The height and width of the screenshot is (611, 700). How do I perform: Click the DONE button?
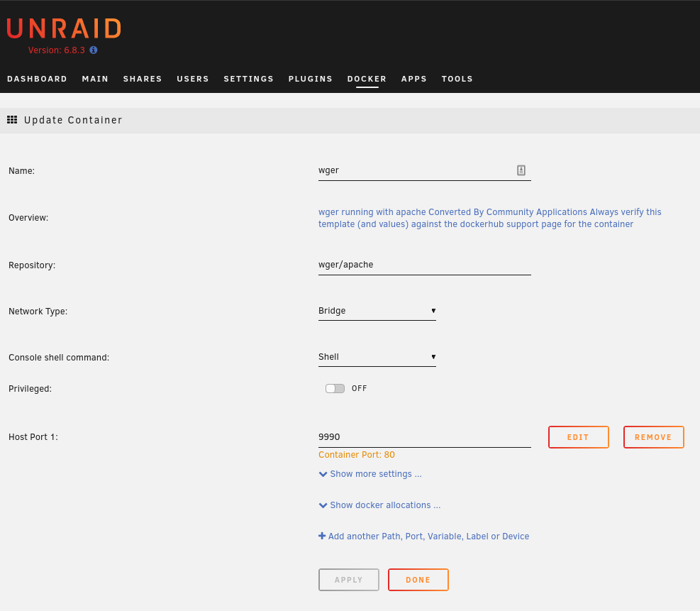tap(418, 579)
